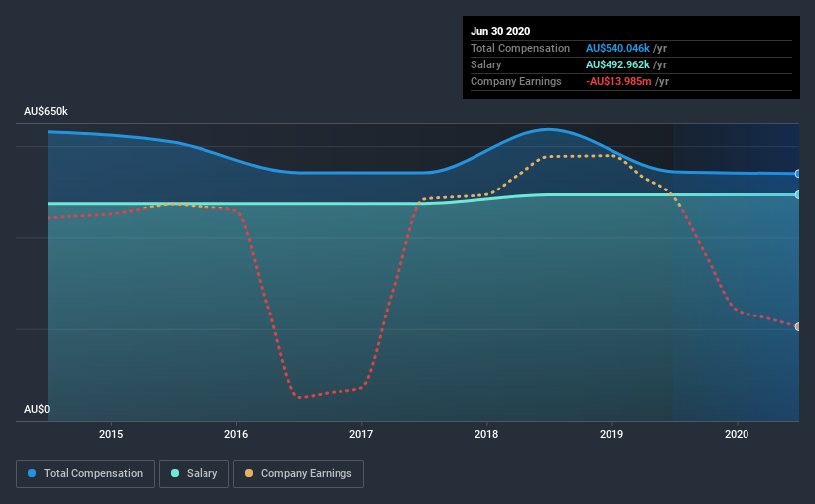Click the AU$492.962k salary value
Screen dimensions: 815x504
coord(617,64)
